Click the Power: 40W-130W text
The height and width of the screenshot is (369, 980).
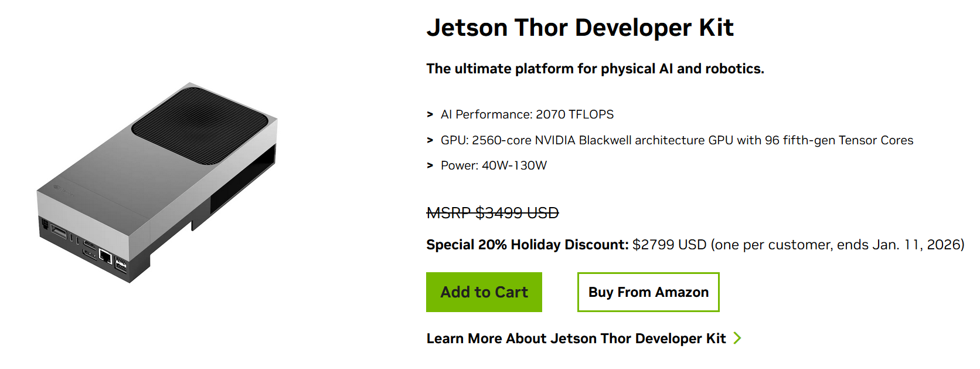[494, 165]
